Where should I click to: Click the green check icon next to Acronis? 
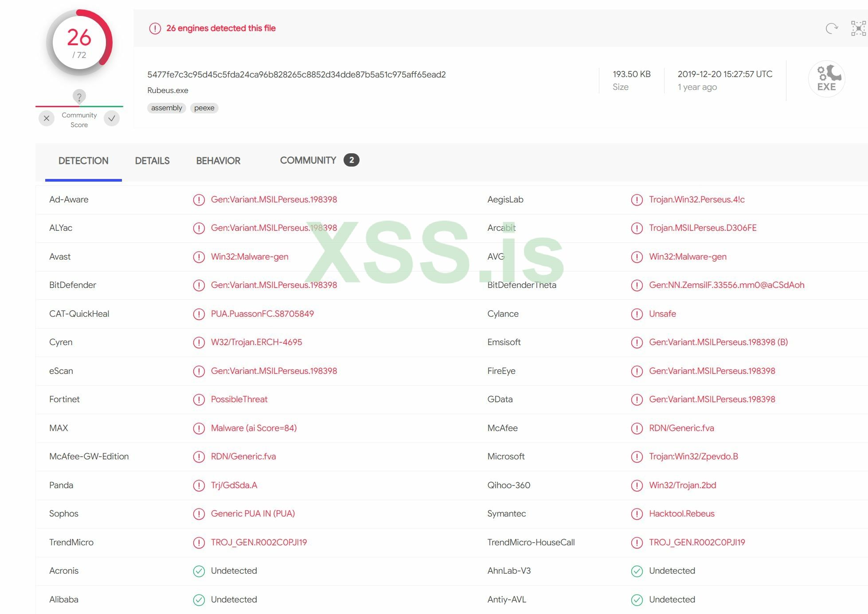point(199,571)
